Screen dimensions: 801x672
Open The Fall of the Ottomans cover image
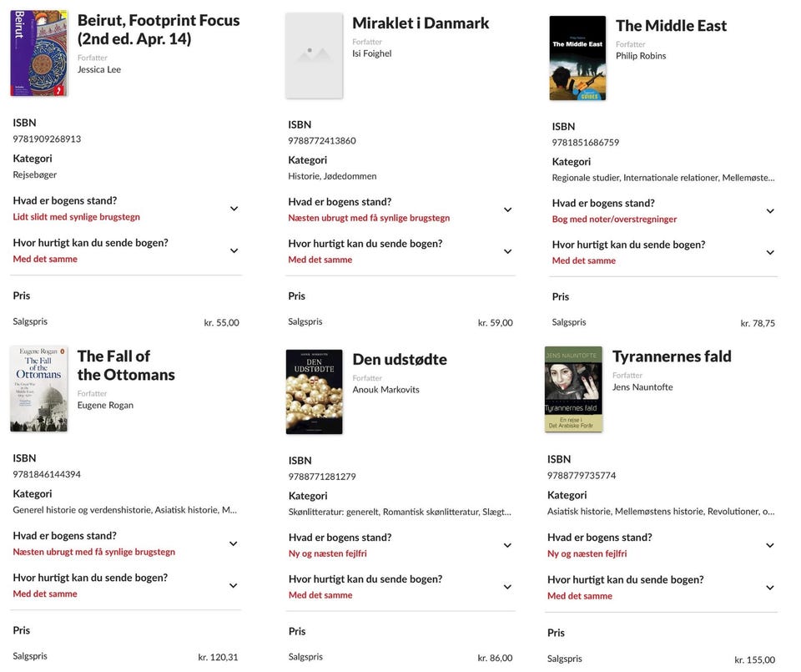pyautogui.click(x=38, y=389)
